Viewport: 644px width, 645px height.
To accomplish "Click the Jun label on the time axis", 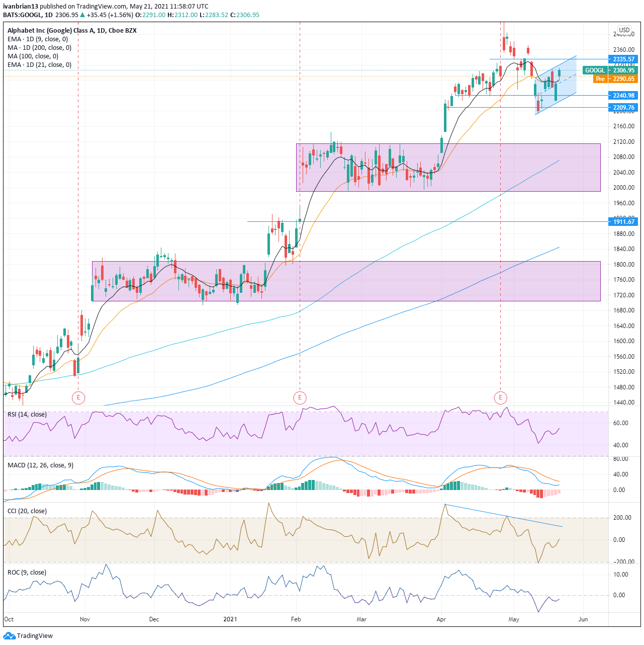I will click(x=583, y=619).
